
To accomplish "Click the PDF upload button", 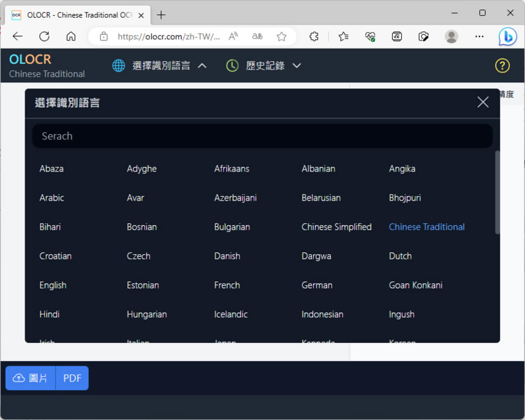I will click(x=72, y=378).
